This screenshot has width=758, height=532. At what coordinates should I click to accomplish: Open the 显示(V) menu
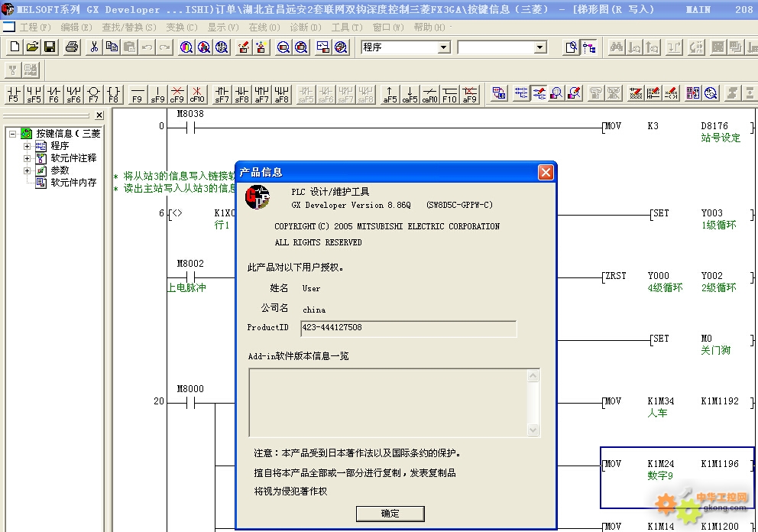pyautogui.click(x=223, y=28)
